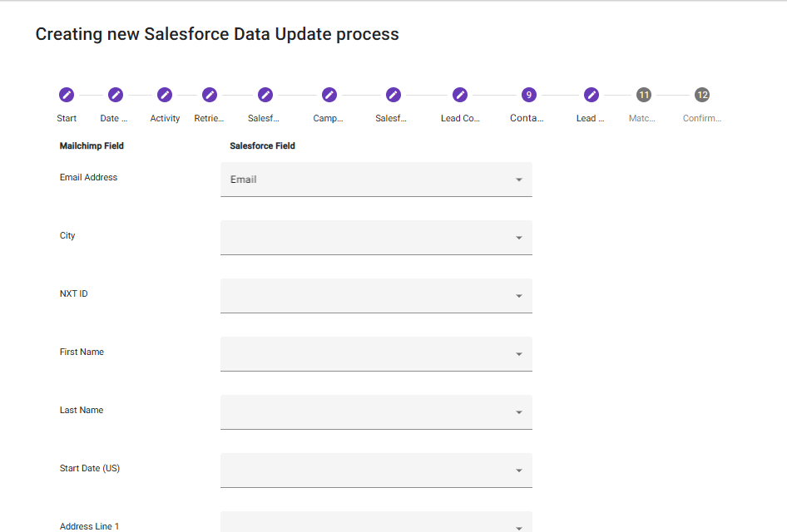Expand First Name Salesforce field dropdown
The width and height of the screenshot is (787, 532).
click(376, 354)
